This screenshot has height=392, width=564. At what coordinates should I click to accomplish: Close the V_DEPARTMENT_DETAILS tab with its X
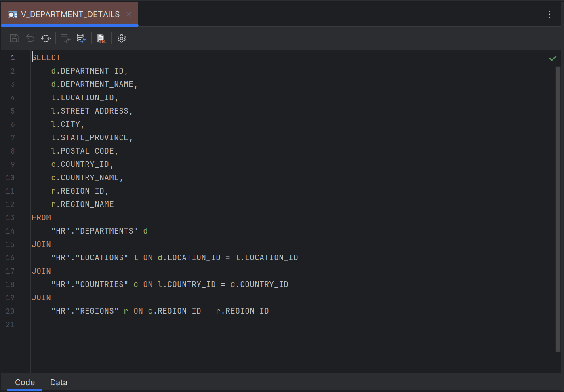pos(128,13)
